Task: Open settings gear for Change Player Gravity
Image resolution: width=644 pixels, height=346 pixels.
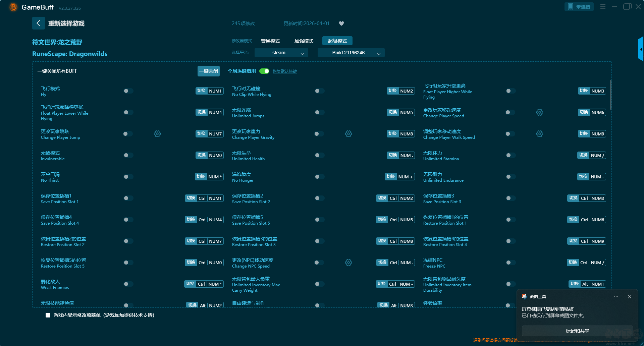Action: tap(348, 134)
